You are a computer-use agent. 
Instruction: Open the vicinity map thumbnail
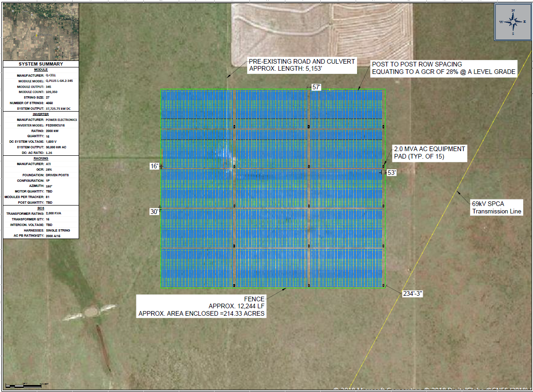click(x=40, y=32)
